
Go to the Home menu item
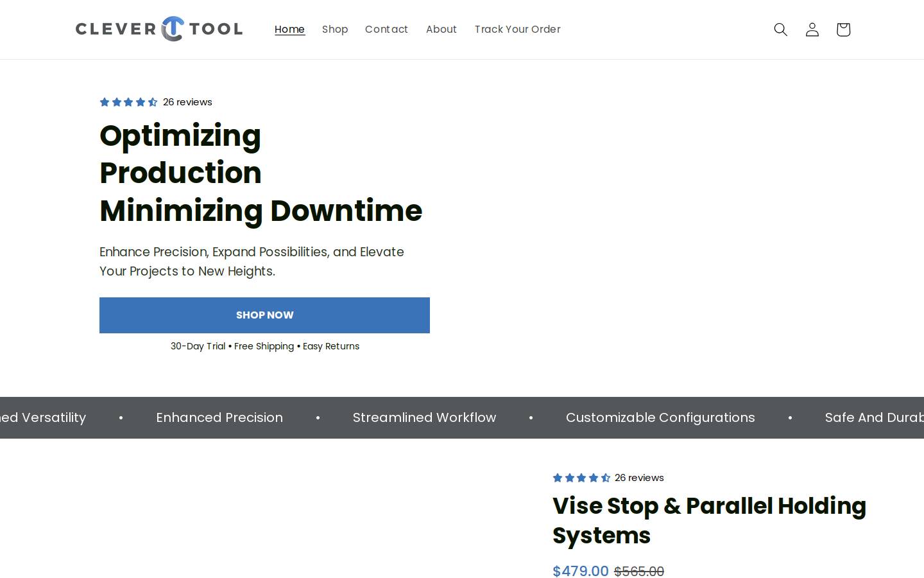tap(289, 30)
